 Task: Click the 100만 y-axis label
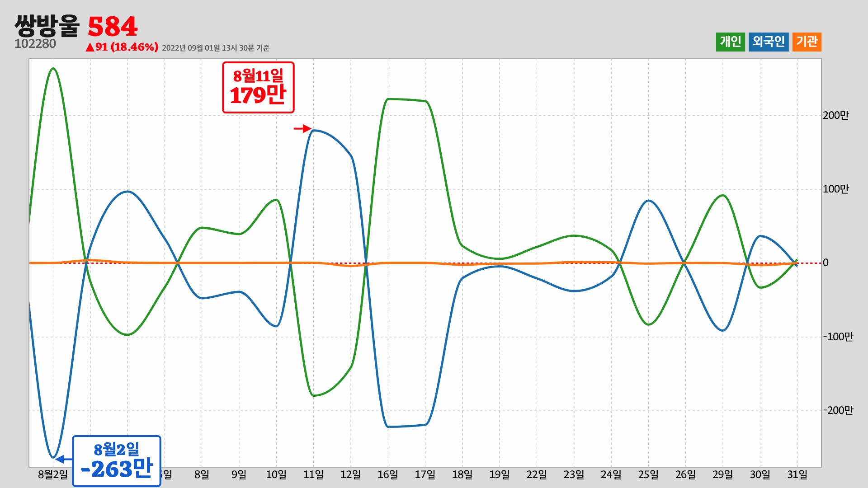tap(836, 189)
